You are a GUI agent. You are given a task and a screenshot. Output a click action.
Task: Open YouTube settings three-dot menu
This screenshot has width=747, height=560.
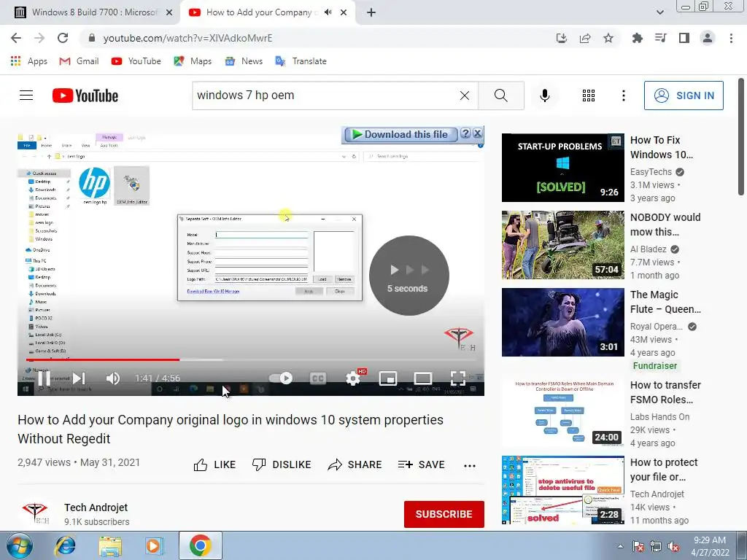pos(623,96)
